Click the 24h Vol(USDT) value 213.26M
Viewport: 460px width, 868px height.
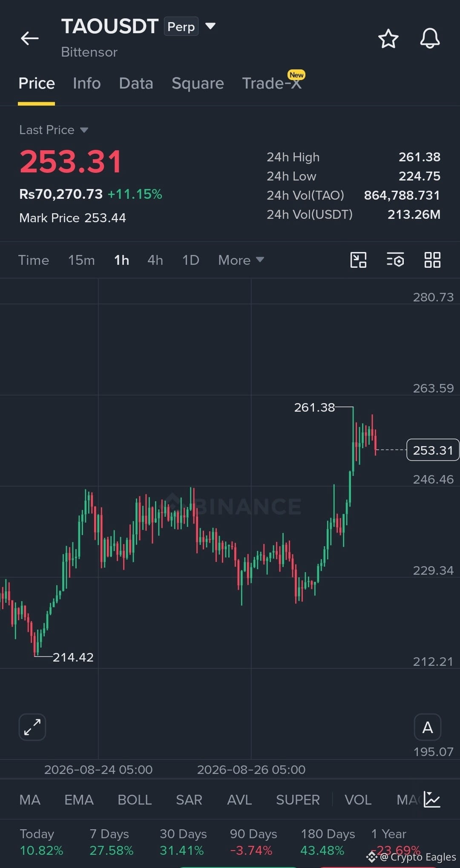click(x=414, y=215)
